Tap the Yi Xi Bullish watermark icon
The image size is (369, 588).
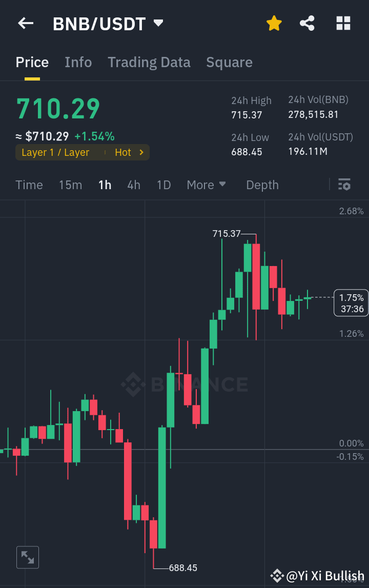click(277, 575)
